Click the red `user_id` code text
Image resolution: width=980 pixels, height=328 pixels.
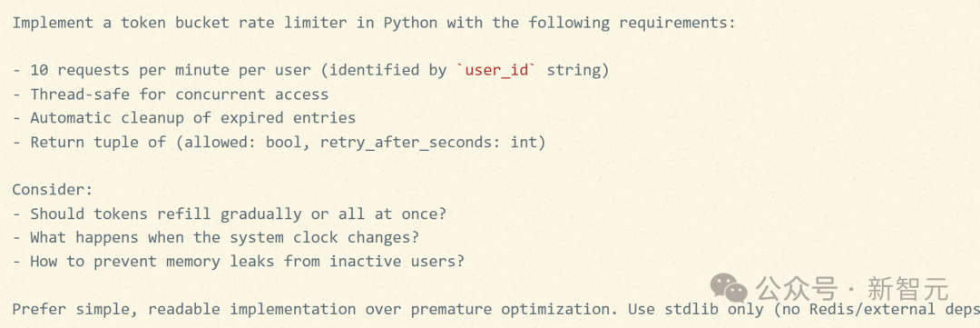pos(497,70)
